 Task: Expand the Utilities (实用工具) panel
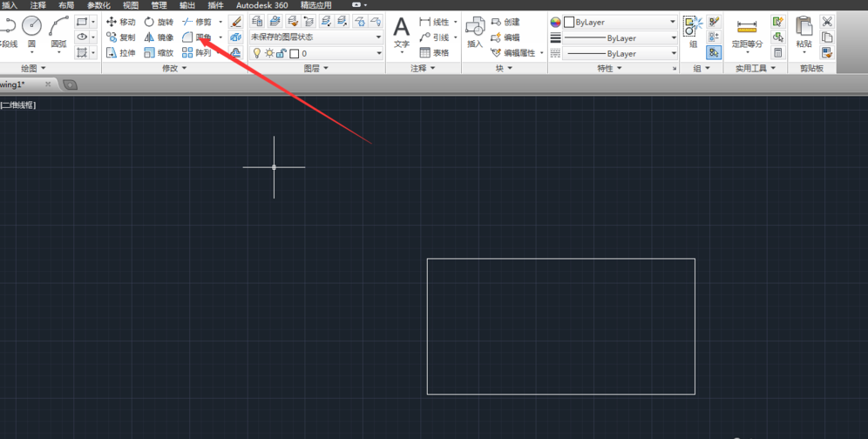[755, 68]
